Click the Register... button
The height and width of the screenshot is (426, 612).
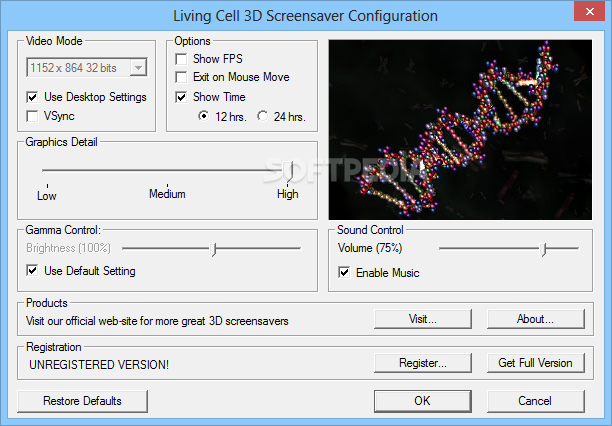[423, 363]
